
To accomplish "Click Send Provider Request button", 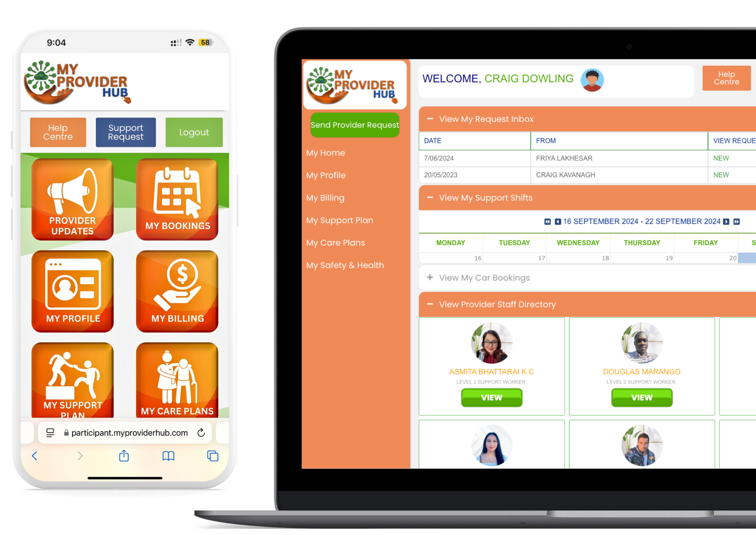I will (355, 125).
